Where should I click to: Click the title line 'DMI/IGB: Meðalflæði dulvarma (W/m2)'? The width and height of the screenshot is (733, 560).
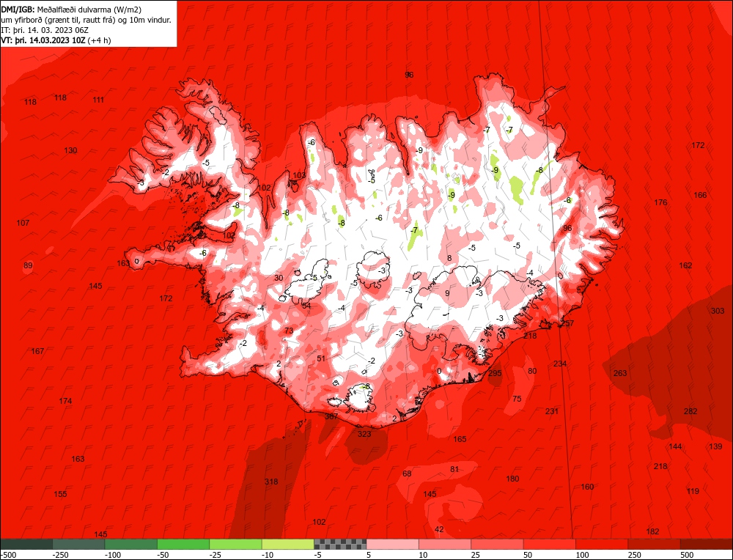click(x=71, y=10)
